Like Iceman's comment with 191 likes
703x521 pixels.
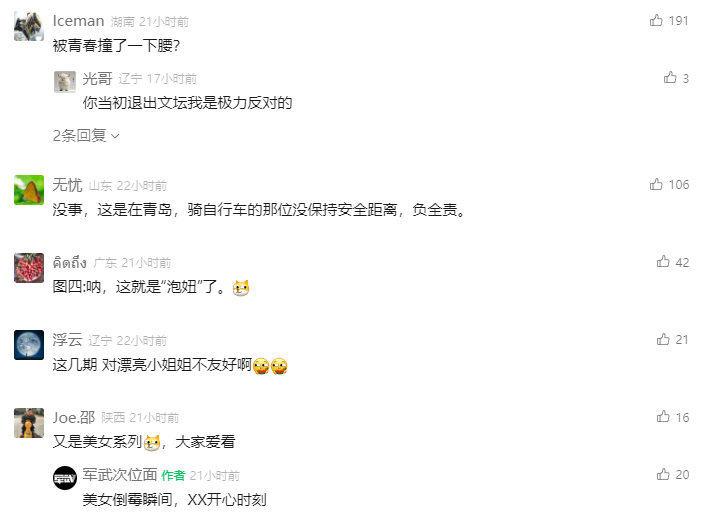(x=656, y=20)
